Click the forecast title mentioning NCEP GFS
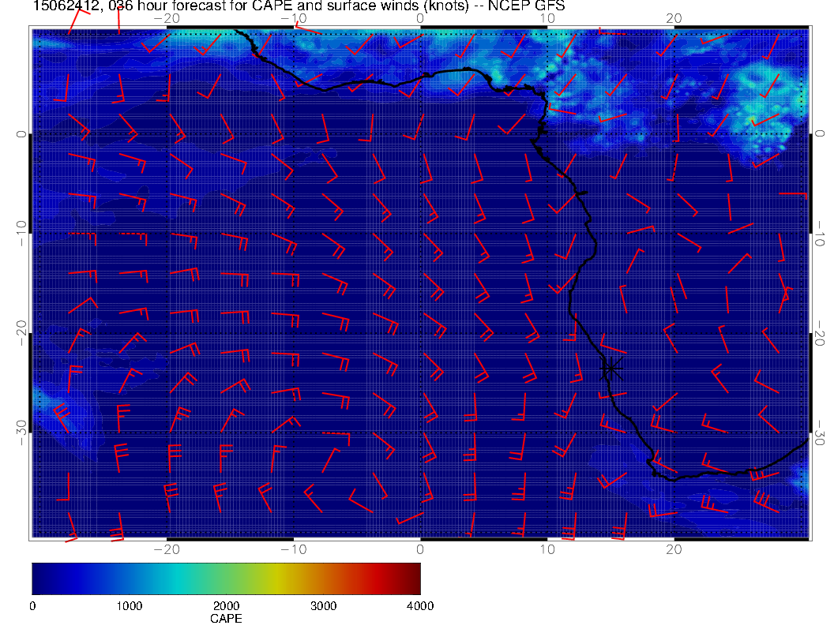Viewport: 834px width, 644px height. pos(299,6)
